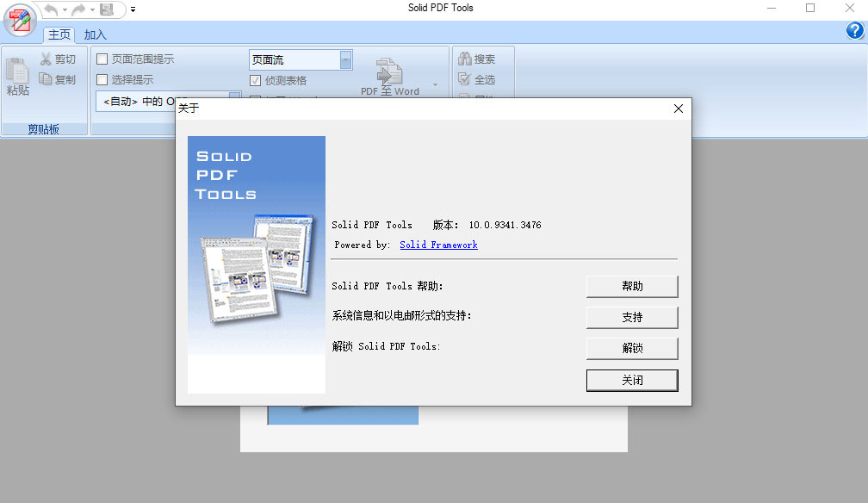This screenshot has height=503, width=868.
Task: Open the Undo history dropdown arrow
Action: point(65,9)
